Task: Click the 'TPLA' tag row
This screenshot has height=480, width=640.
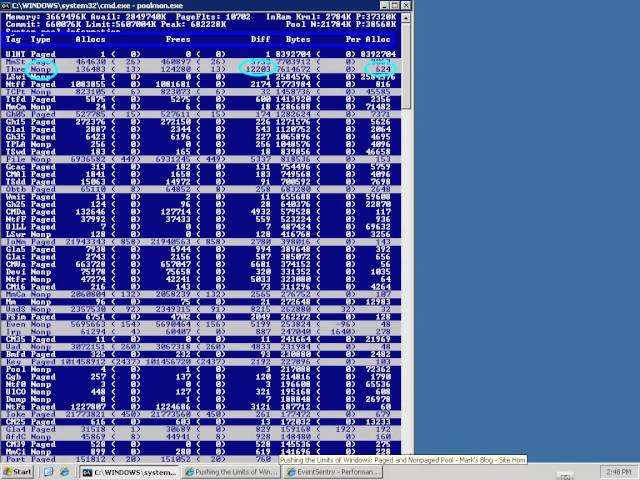Action: pyautogui.click(x=200, y=144)
